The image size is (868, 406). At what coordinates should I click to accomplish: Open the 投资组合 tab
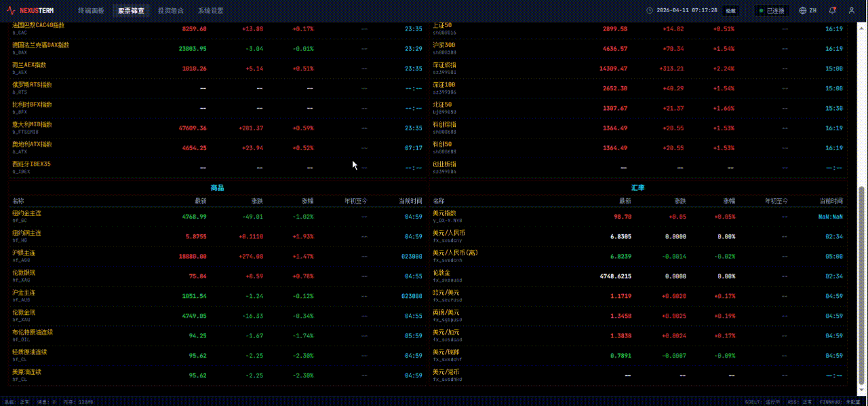(x=170, y=11)
